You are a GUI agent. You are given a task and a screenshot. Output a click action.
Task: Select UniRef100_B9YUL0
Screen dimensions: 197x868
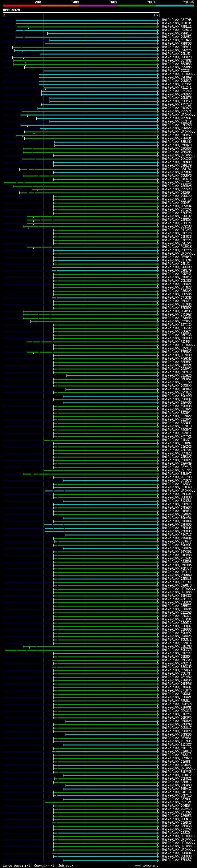tap(176, 392)
